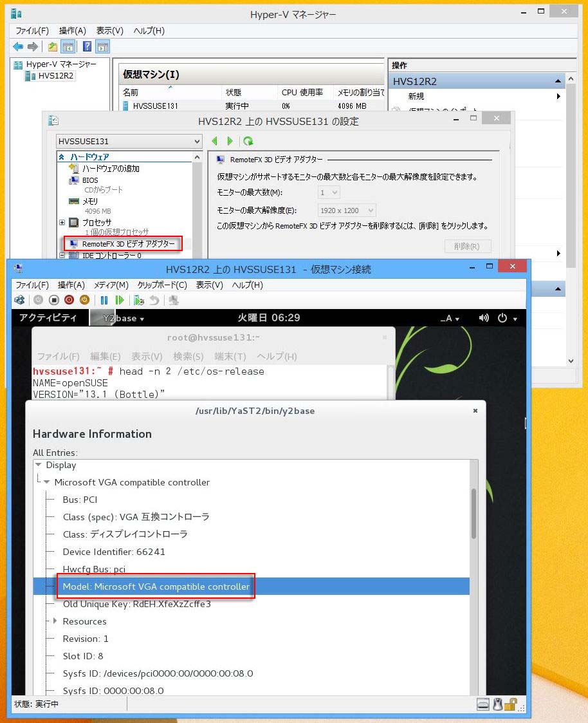Screen dimensions: 588x723
Task: Open the maximum monitor resolution dropdown
Action: point(347,211)
